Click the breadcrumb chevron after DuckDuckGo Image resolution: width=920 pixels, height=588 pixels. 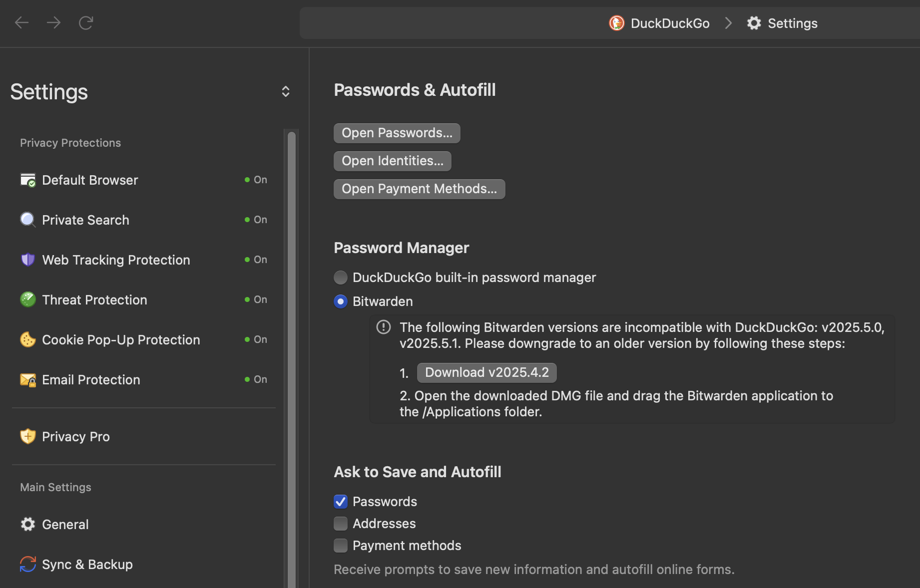pos(728,23)
